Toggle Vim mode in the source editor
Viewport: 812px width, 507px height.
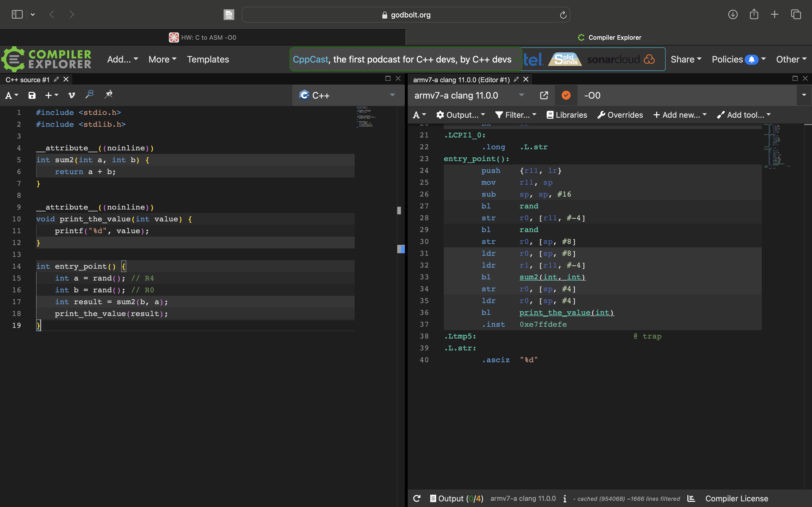point(71,95)
